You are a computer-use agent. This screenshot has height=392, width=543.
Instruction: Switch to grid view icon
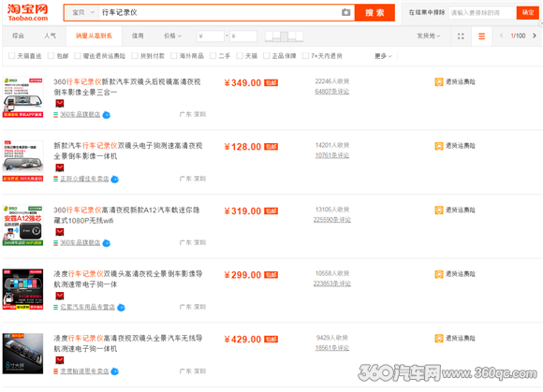[461, 36]
